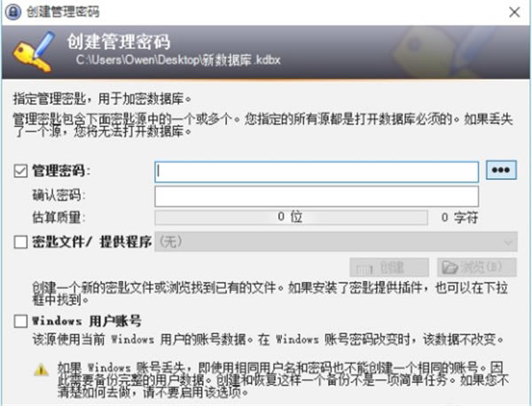Click the 0 字符 character count
This screenshot has width=532, height=406.
click(x=459, y=217)
